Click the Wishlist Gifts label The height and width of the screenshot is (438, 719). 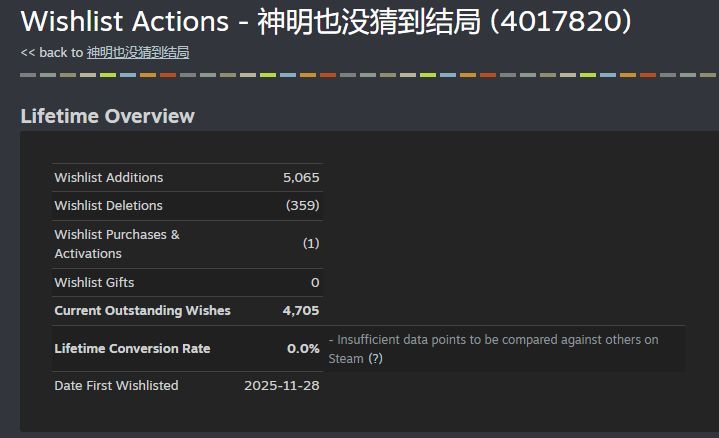[94, 282]
